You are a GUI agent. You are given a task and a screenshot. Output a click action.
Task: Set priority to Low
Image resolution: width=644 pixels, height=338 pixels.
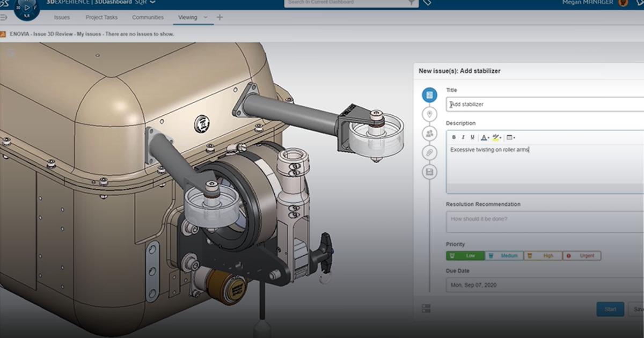[x=465, y=256]
